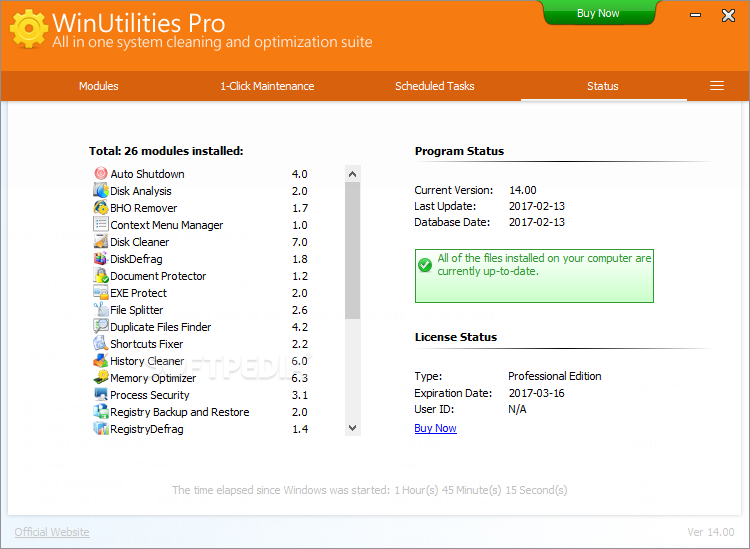Select the EXE Protect entry
The width and height of the screenshot is (750, 549).
coord(201,293)
